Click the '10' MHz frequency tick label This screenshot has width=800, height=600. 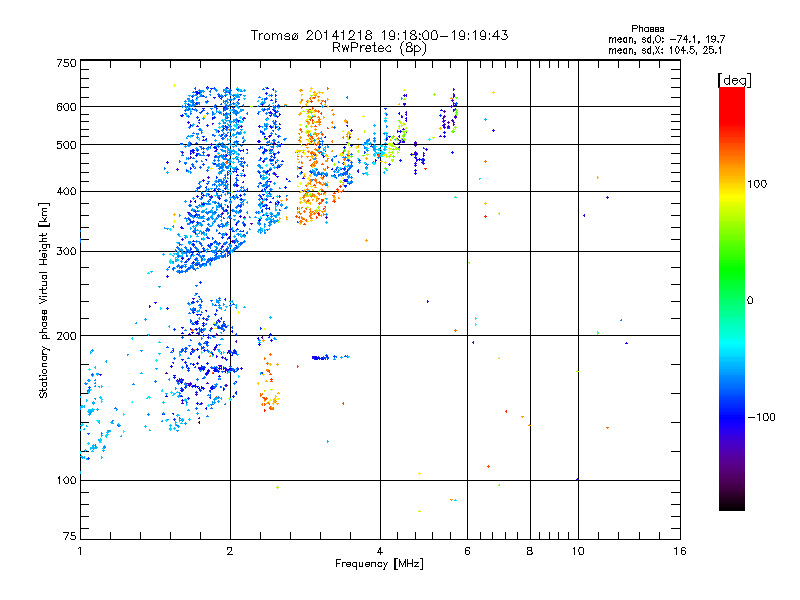click(578, 551)
